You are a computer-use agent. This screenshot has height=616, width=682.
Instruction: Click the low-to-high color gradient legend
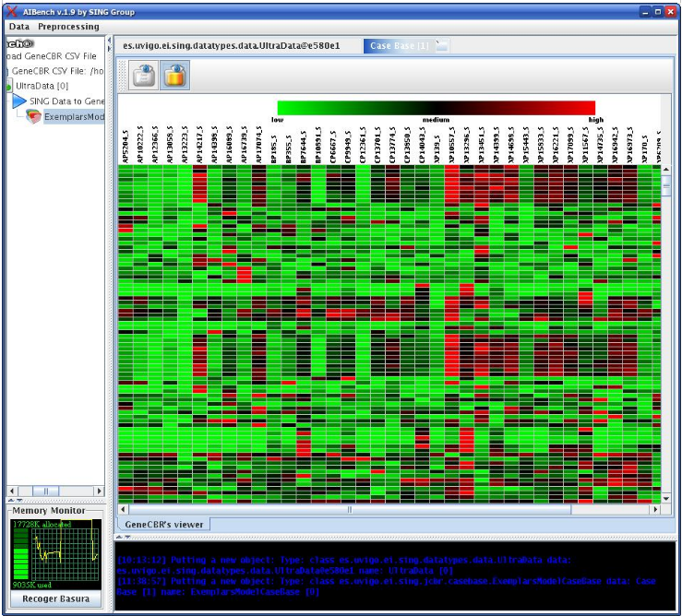[437, 108]
